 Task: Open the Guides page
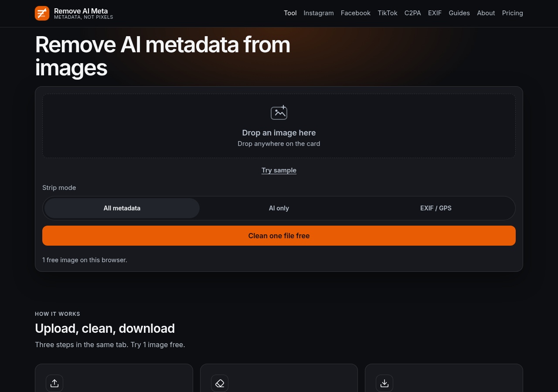459,13
